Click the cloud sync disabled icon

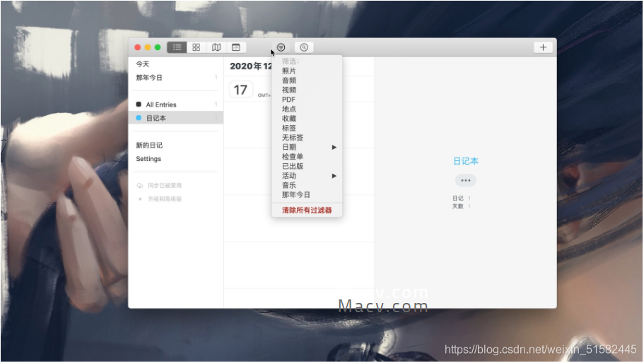[140, 186]
